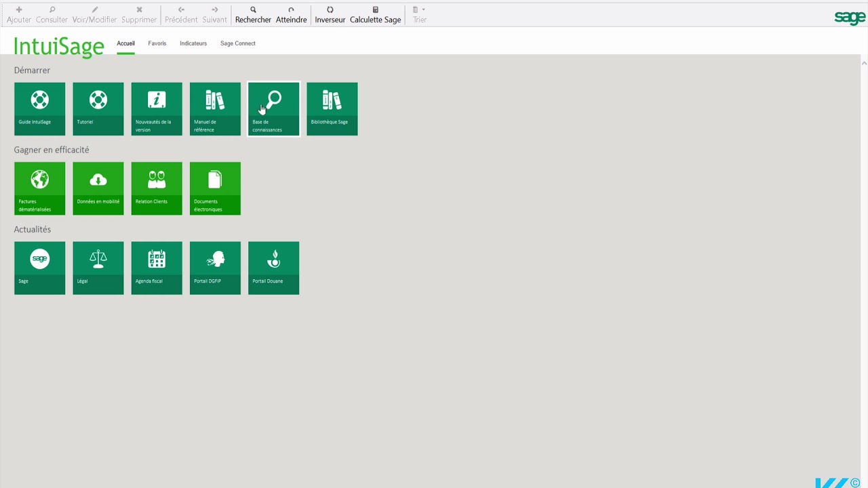Open the Manuel de référence tile
Viewport: 868px width, 488px height.
[215, 109]
